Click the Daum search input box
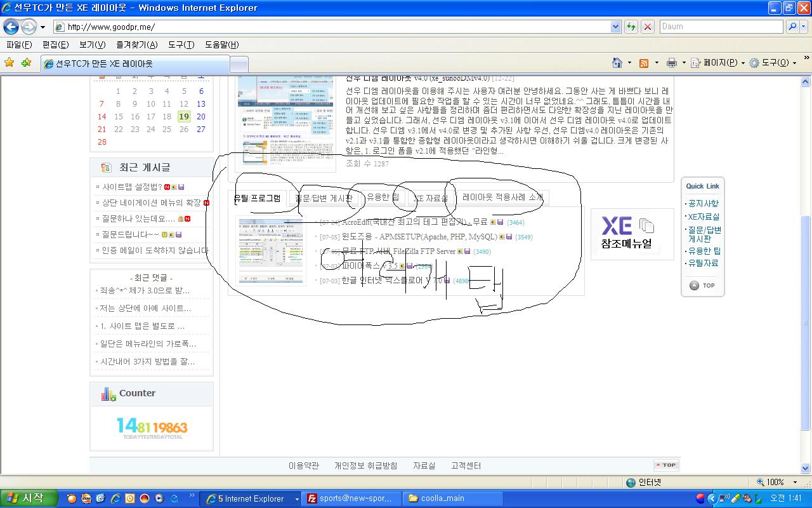The width and height of the screenshot is (812, 508). point(721,27)
